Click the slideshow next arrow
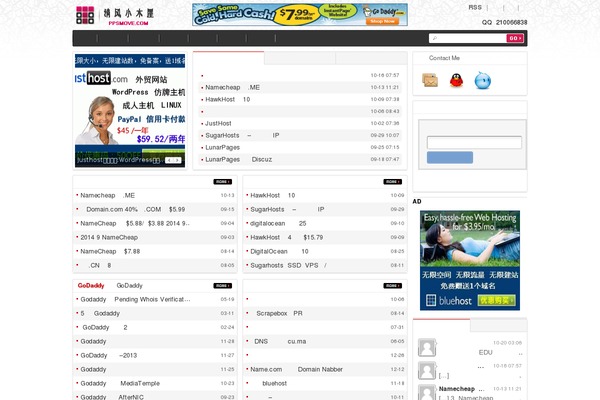The image size is (600, 400). (x=177, y=160)
